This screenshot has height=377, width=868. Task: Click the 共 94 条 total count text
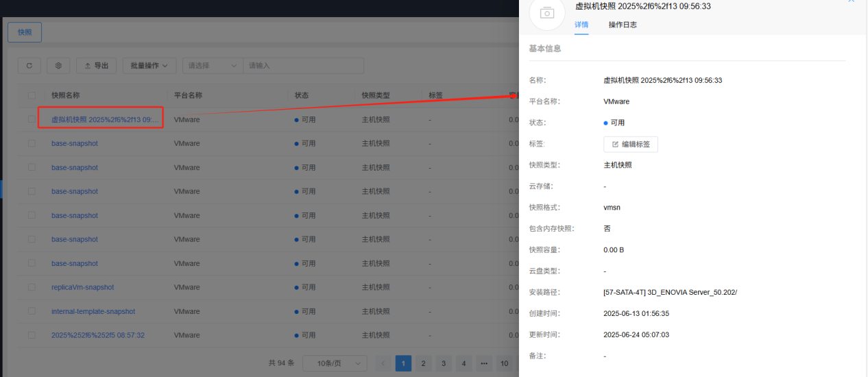tap(281, 363)
